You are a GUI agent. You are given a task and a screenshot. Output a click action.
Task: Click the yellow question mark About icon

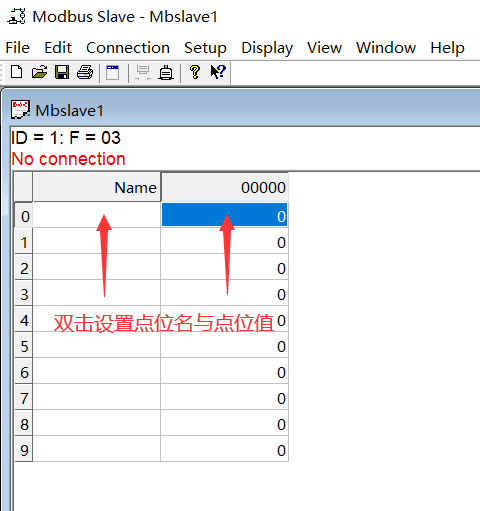pyautogui.click(x=195, y=72)
